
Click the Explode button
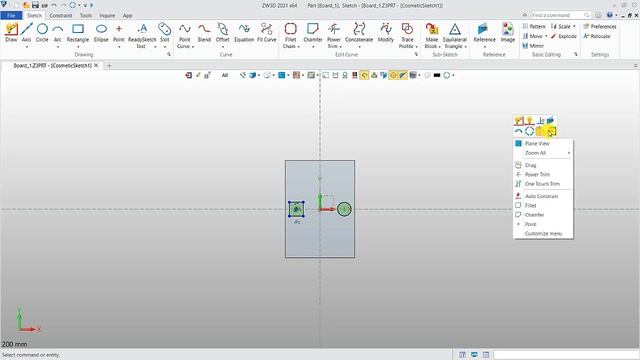click(564, 36)
